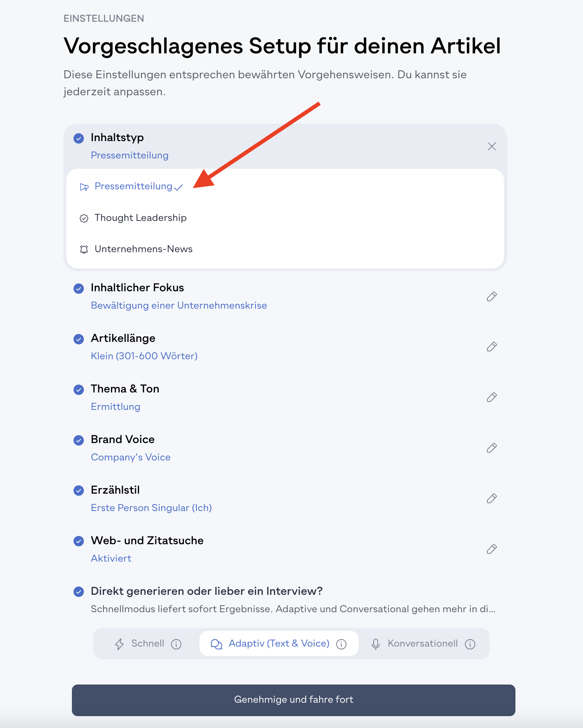
Task: Click the pencil icon for Inhaltlicher Fokus
Action: click(492, 296)
